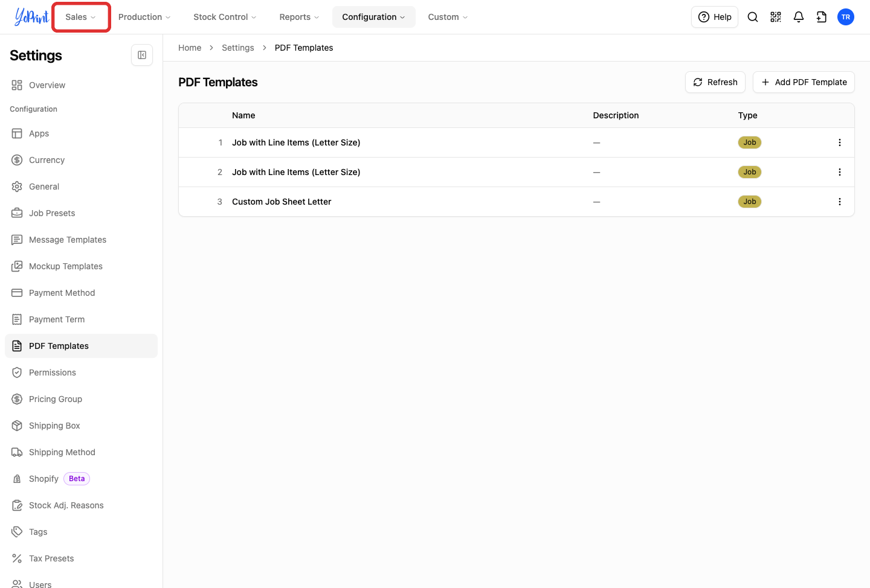Open Payment Term settings

[81, 319]
